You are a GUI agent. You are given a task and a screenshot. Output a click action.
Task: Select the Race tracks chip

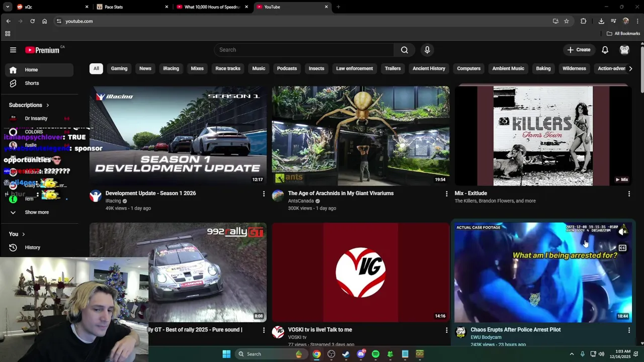tap(228, 68)
